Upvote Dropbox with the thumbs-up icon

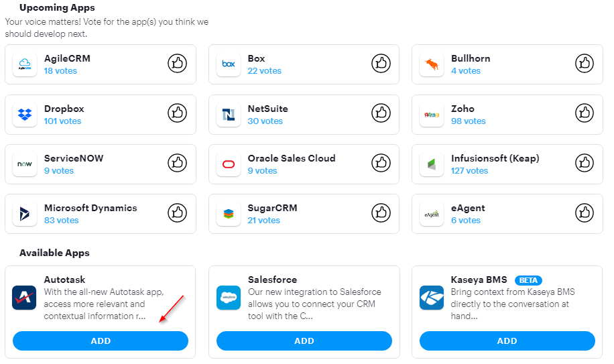(x=178, y=113)
